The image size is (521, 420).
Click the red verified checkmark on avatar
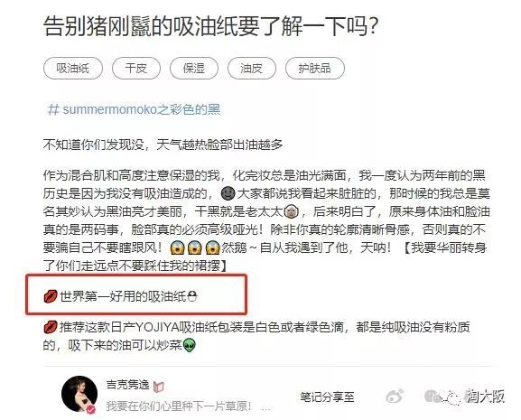pyautogui.click(x=90, y=410)
